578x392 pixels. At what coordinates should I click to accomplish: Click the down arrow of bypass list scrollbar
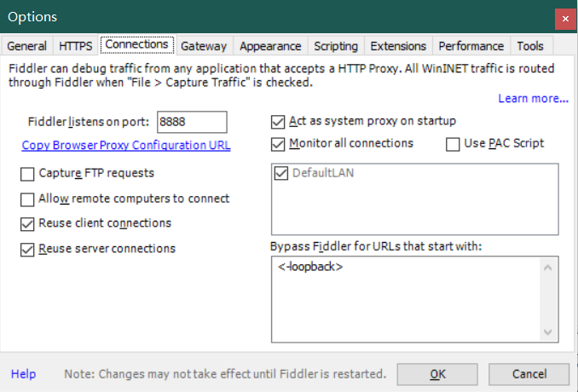(x=549, y=332)
